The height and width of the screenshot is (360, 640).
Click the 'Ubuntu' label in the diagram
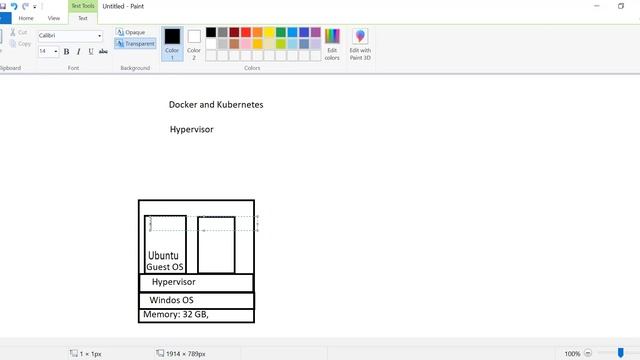pyautogui.click(x=163, y=256)
